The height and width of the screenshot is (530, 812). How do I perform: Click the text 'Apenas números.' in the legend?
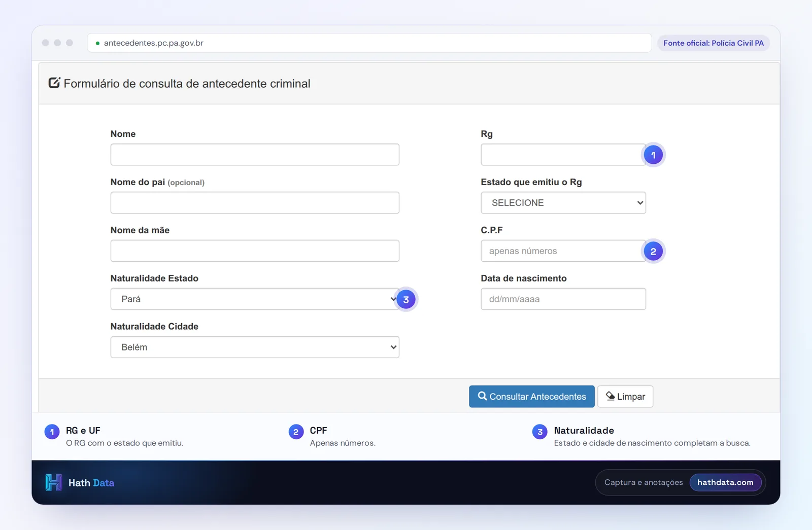point(343,443)
